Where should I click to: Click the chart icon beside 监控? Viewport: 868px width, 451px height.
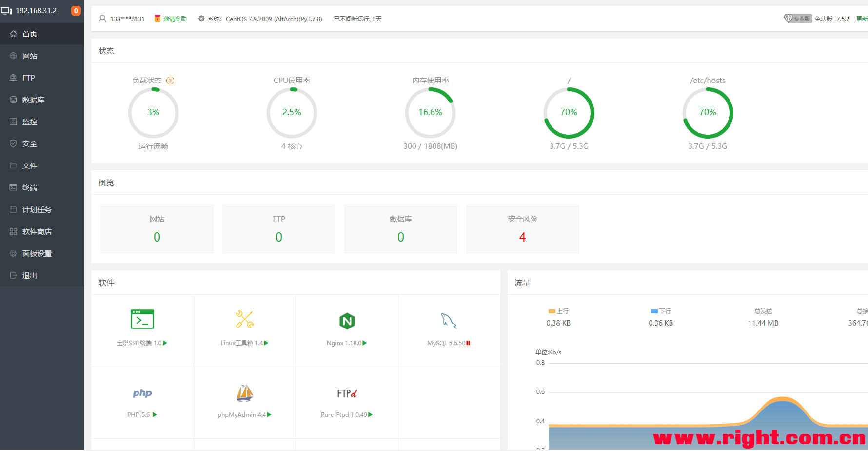coord(13,122)
